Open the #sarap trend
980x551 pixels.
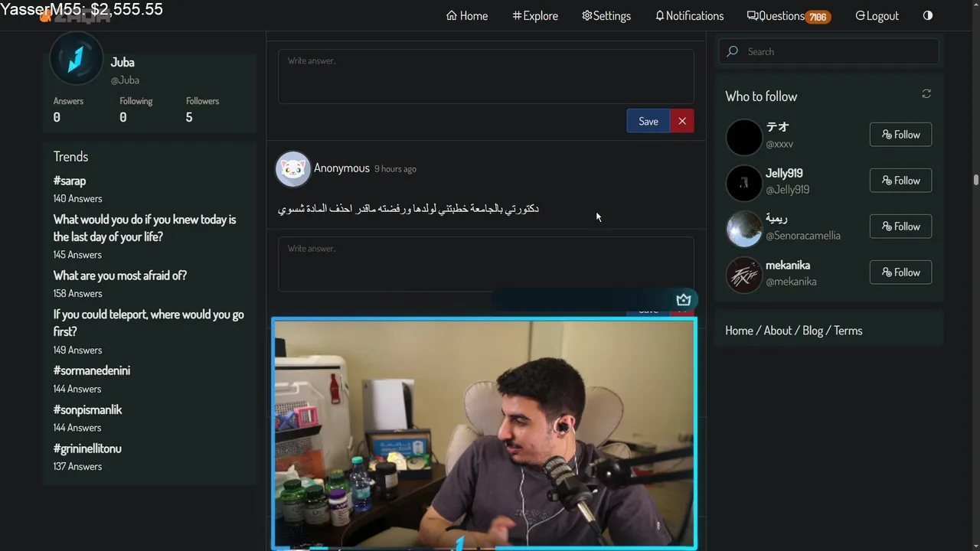[70, 181]
